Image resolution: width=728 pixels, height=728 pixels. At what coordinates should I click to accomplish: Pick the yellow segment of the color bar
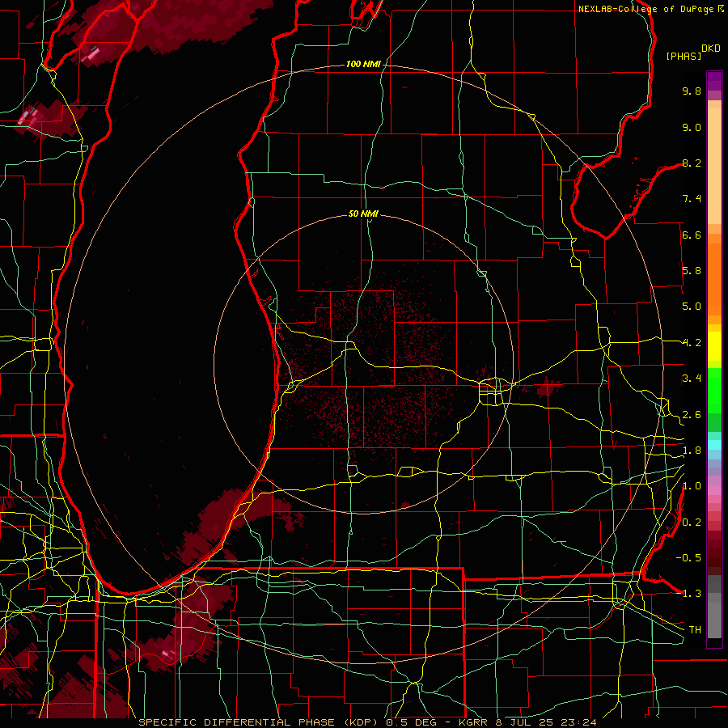point(714,346)
